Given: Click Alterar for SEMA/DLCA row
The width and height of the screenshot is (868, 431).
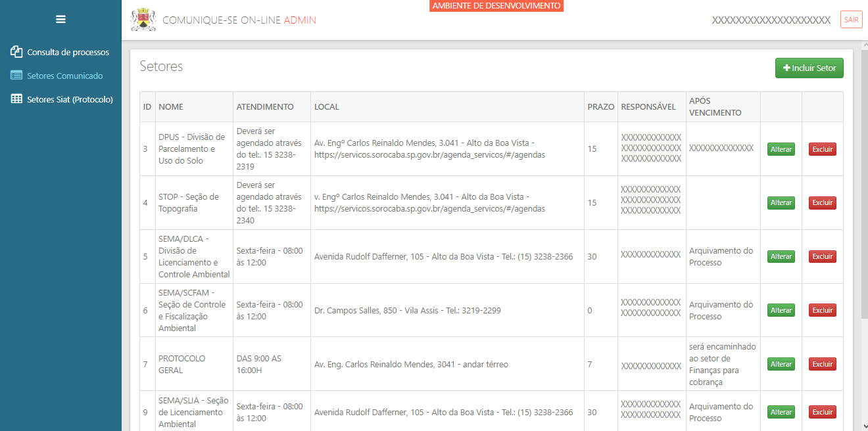Looking at the screenshot, I should coord(781,256).
